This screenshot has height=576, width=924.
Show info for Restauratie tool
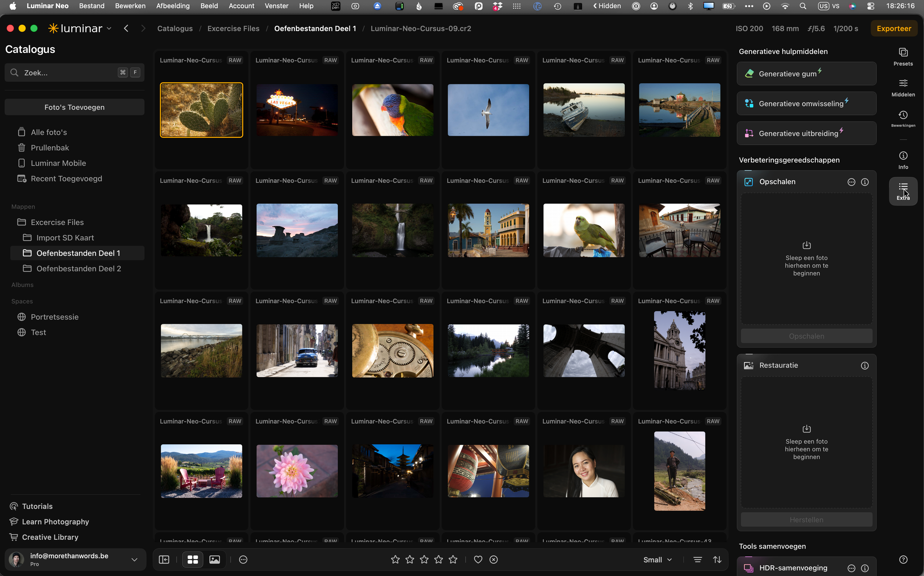[x=865, y=366]
